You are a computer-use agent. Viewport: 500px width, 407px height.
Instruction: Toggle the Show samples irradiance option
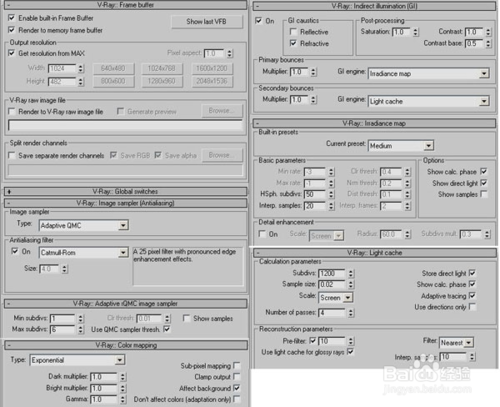(484, 194)
